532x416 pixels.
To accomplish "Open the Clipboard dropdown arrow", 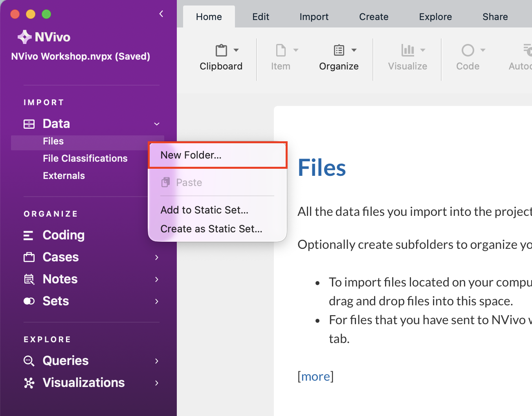I will [x=236, y=50].
